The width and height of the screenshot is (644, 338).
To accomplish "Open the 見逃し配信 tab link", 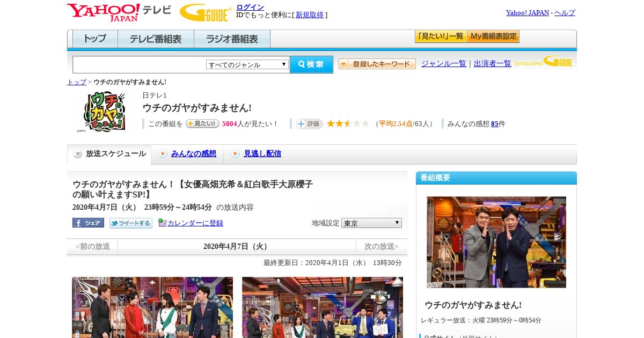I will tap(262, 154).
